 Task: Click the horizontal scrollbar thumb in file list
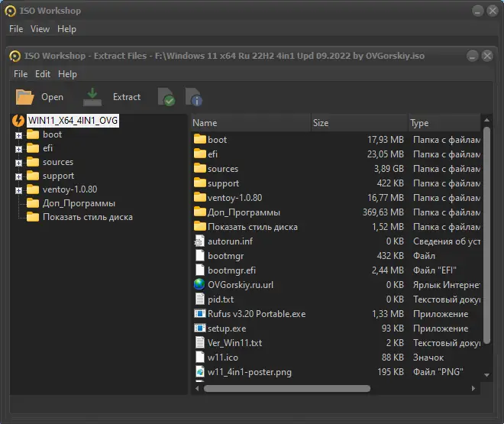tap(286, 388)
